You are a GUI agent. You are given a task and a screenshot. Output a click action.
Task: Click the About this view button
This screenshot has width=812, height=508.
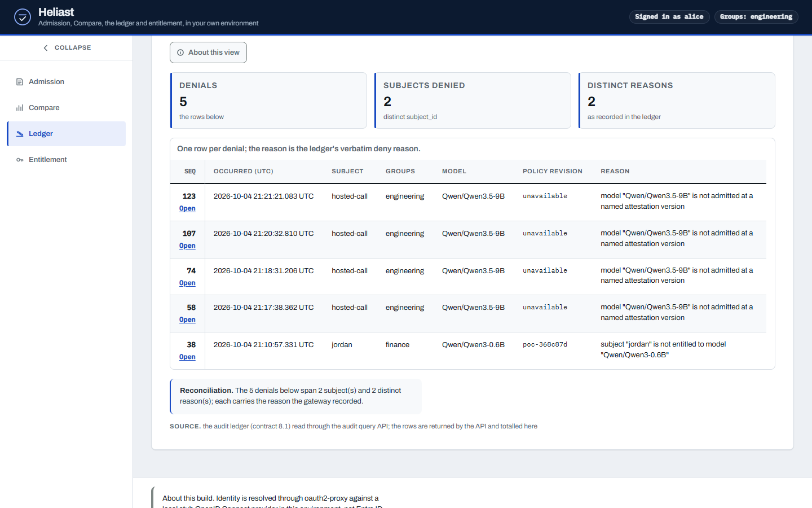tap(208, 52)
